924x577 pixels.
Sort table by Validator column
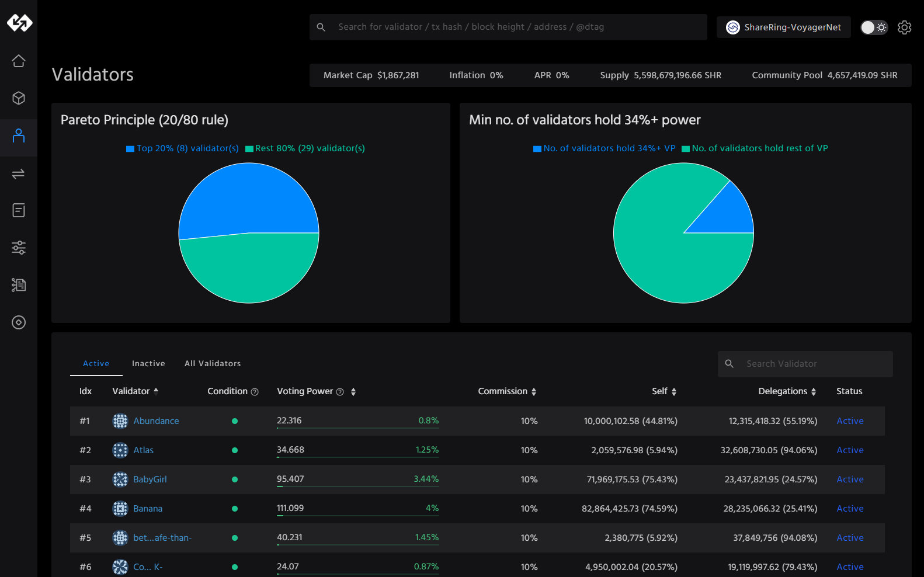click(x=135, y=391)
